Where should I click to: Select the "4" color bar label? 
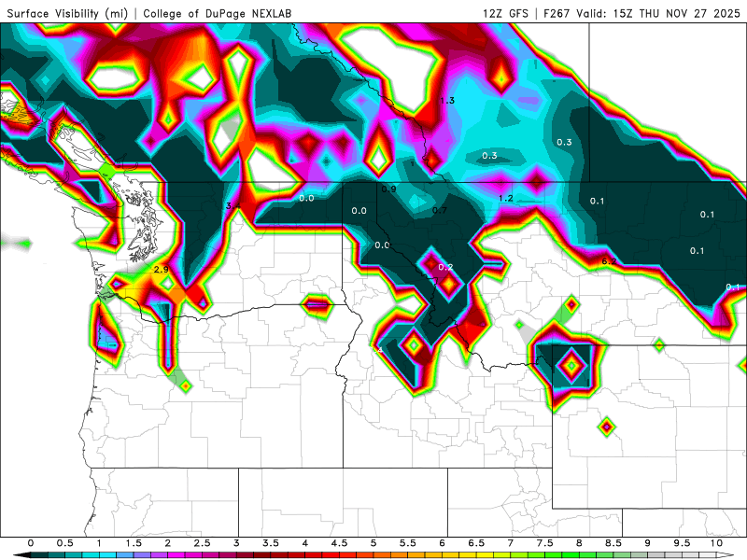point(305,543)
